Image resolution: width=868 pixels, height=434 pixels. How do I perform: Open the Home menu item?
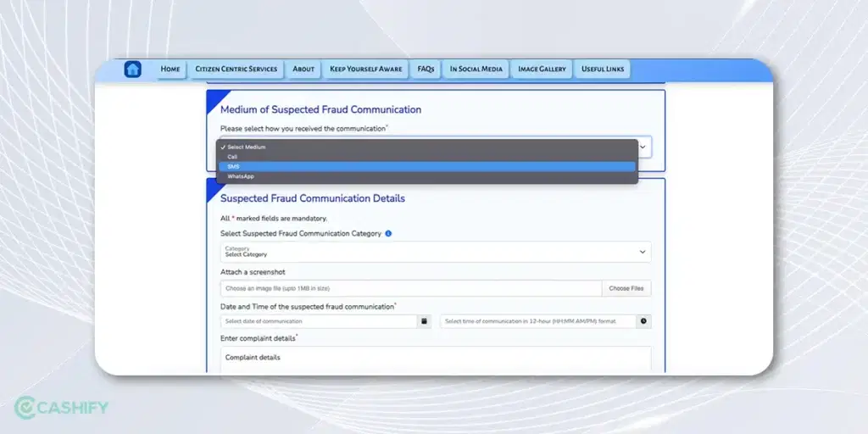(x=170, y=70)
